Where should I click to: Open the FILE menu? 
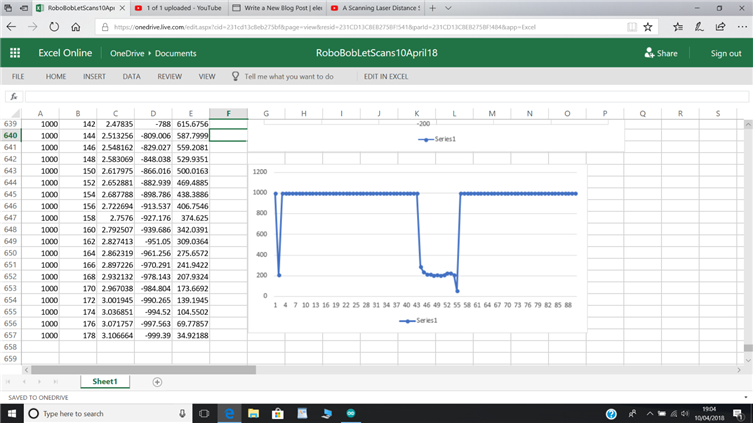(18, 76)
